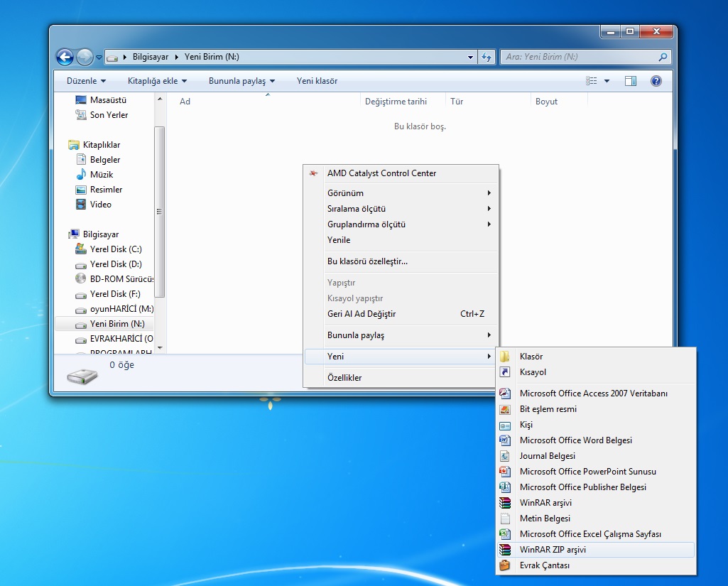Click Bilgisayar in the address breadcrumb
The width and height of the screenshot is (728, 586).
[151, 57]
